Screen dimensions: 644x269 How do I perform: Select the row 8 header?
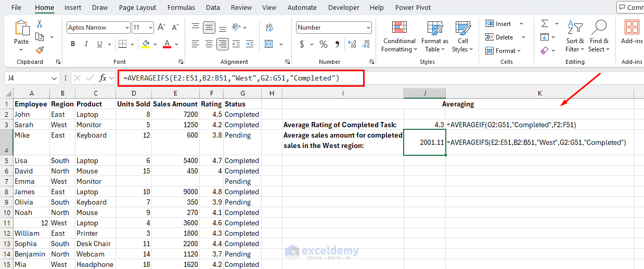(6, 192)
